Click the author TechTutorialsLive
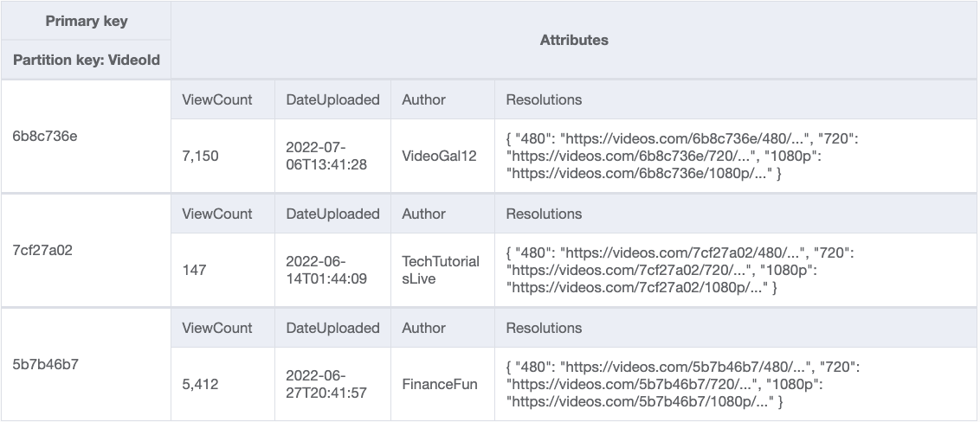 pyautogui.click(x=441, y=270)
